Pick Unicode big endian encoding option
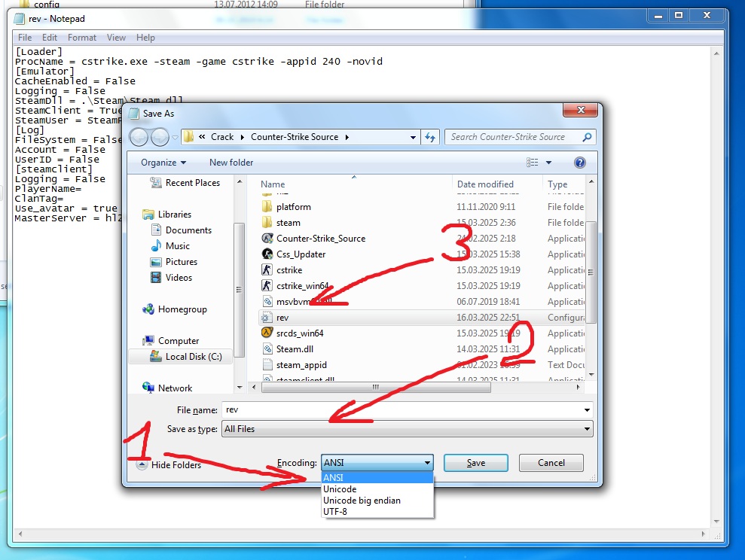Screen dimensions: 745x560 (x=362, y=501)
